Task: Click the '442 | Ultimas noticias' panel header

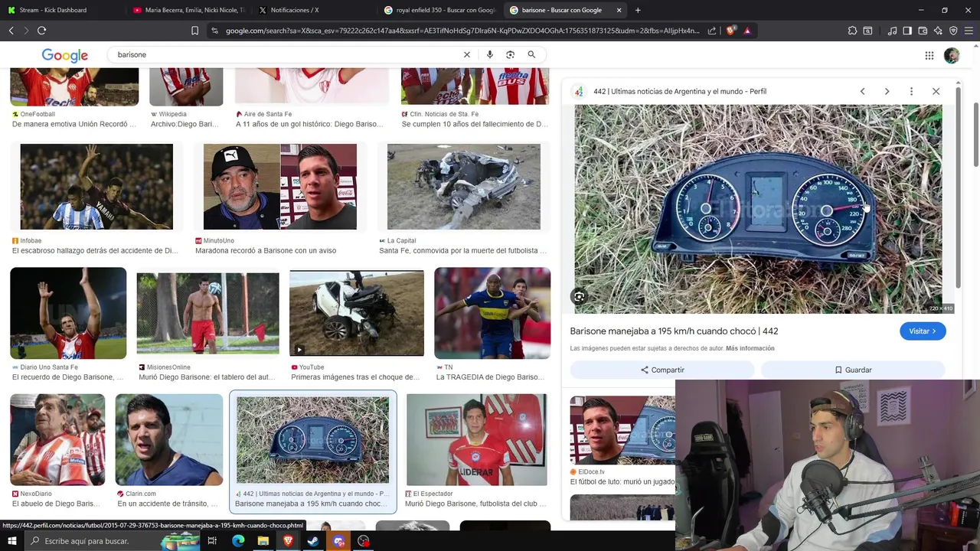Action: 680,91
